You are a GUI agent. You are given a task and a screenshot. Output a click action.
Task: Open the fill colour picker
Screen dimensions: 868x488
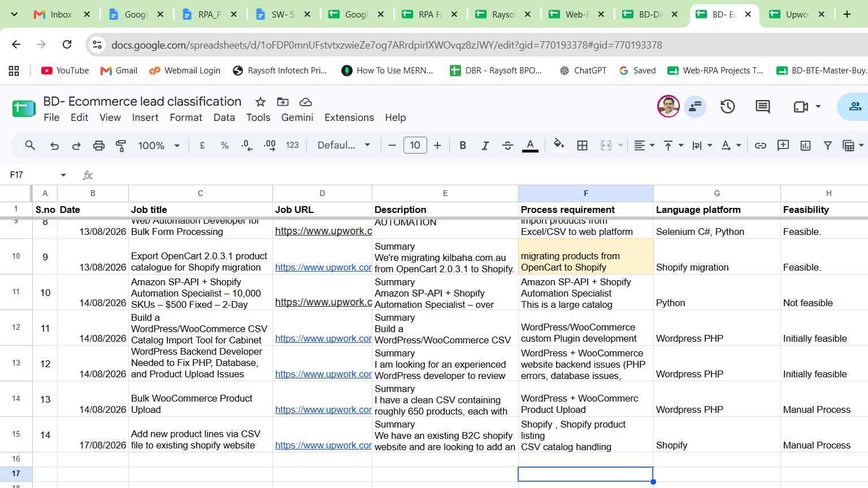tap(558, 146)
